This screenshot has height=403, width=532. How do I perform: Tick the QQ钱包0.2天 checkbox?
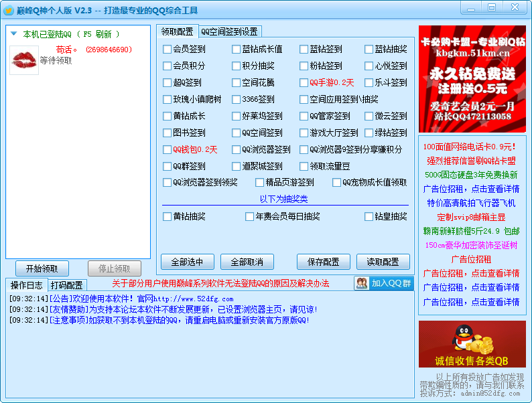tap(168, 149)
